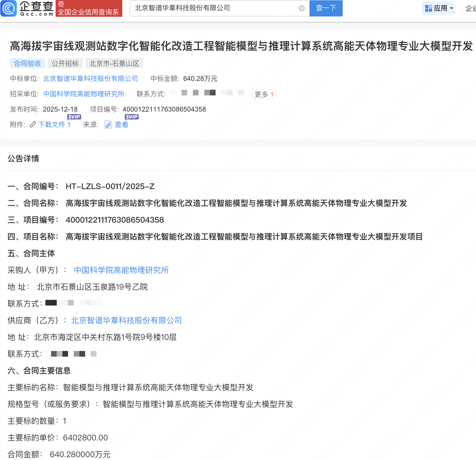Click the SVIP badge above 下载文件
This screenshot has width=476, height=460.
(x=74, y=117)
